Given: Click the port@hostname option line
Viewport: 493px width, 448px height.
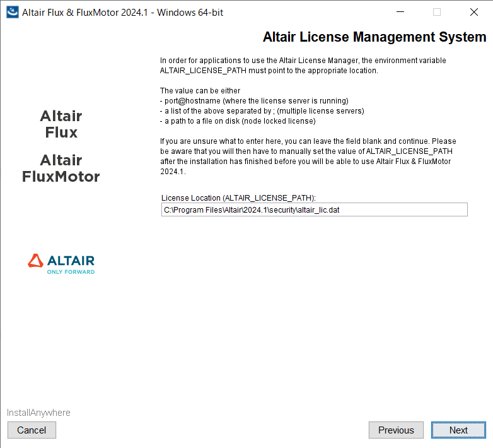Looking at the screenshot, I should click(253, 101).
